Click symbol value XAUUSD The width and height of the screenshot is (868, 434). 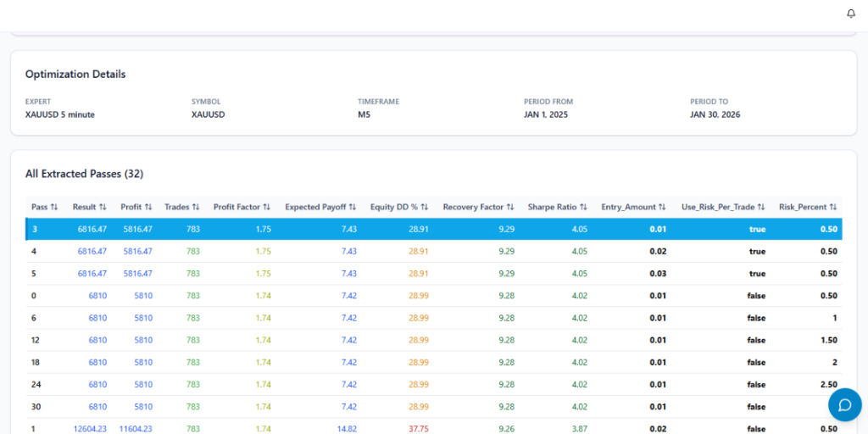(x=209, y=114)
